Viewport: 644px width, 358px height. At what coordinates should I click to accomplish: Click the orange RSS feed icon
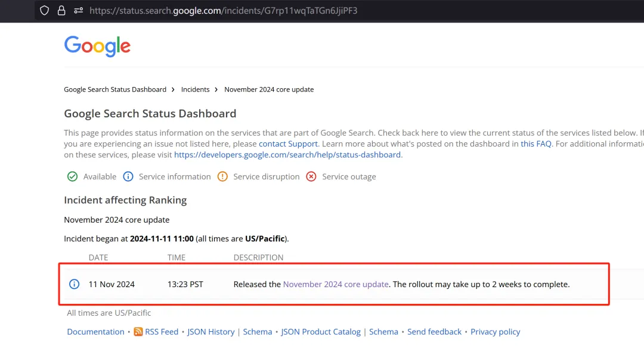click(138, 332)
